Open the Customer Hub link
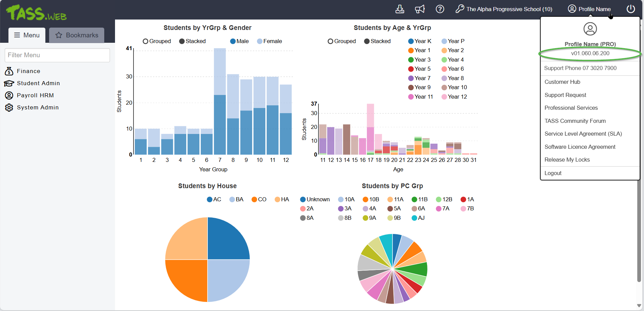The image size is (644, 311). (562, 82)
